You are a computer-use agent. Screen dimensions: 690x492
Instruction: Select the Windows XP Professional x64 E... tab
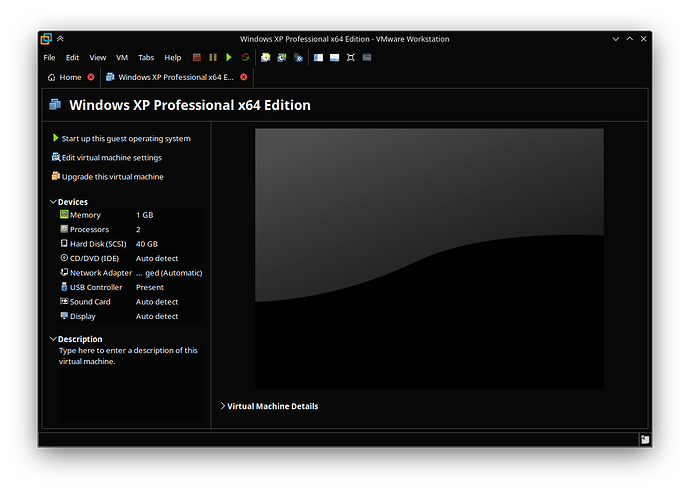176,77
